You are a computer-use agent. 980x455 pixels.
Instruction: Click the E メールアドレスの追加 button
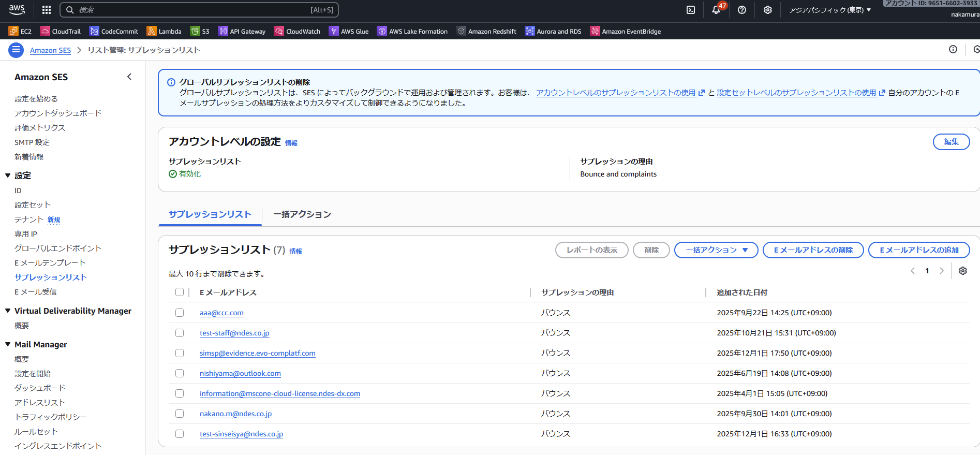pos(919,250)
